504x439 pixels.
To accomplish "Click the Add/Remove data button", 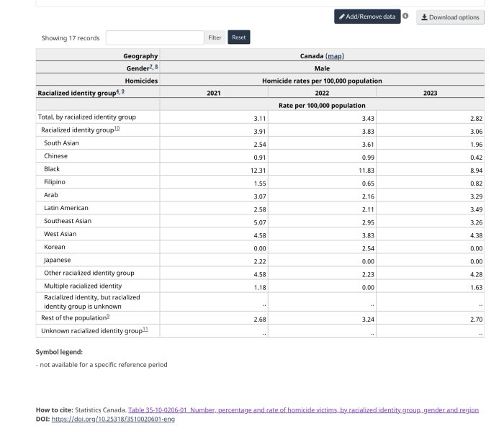I will point(366,17).
